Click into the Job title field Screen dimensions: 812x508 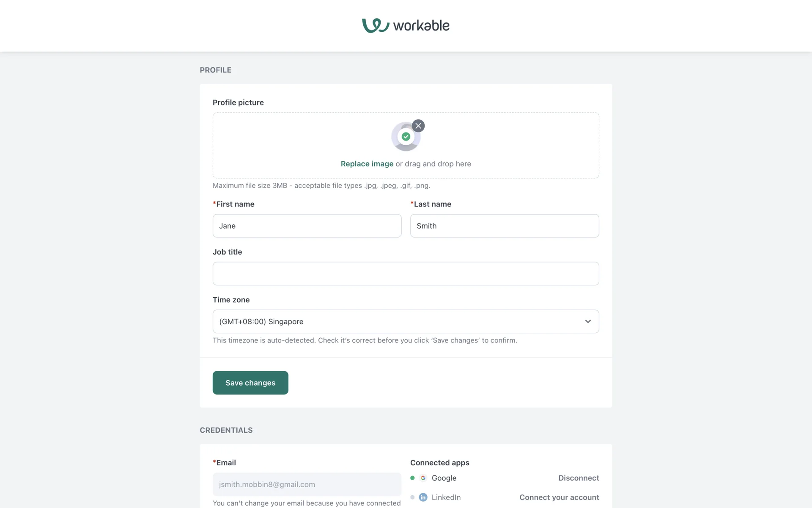pyautogui.click(x=406, y=273)
